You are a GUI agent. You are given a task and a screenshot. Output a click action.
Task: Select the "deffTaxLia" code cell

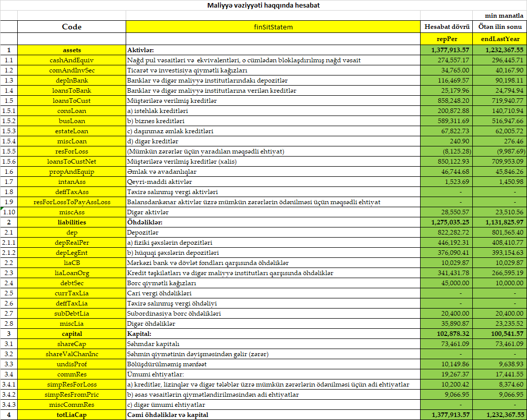point(71,303)
